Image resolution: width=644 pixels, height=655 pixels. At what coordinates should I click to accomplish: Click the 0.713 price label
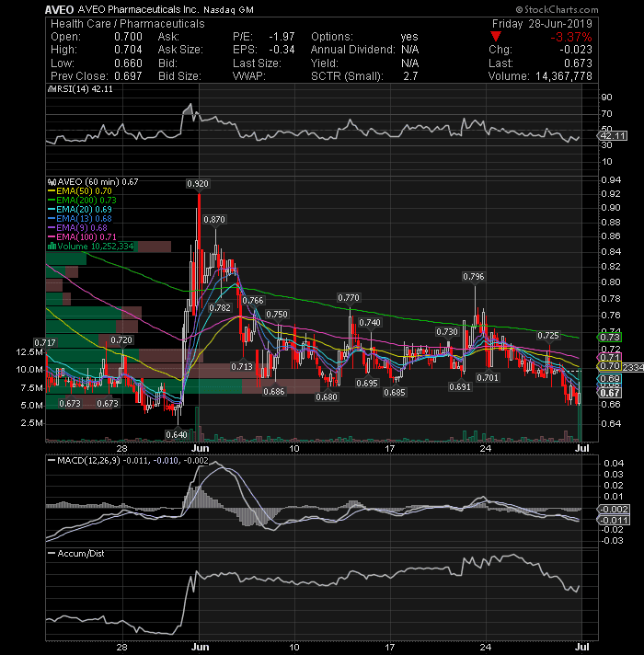[x=242, y=367]
